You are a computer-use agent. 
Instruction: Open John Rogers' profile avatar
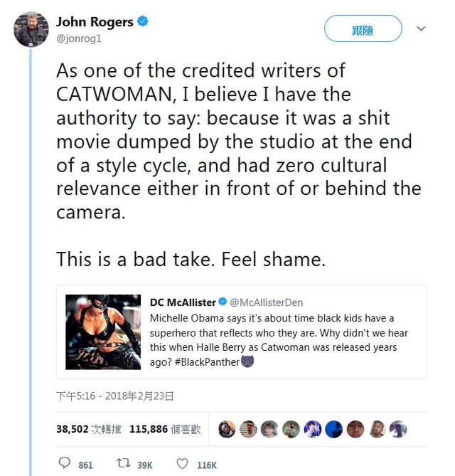pyautogui.click(x=31, y=29)
